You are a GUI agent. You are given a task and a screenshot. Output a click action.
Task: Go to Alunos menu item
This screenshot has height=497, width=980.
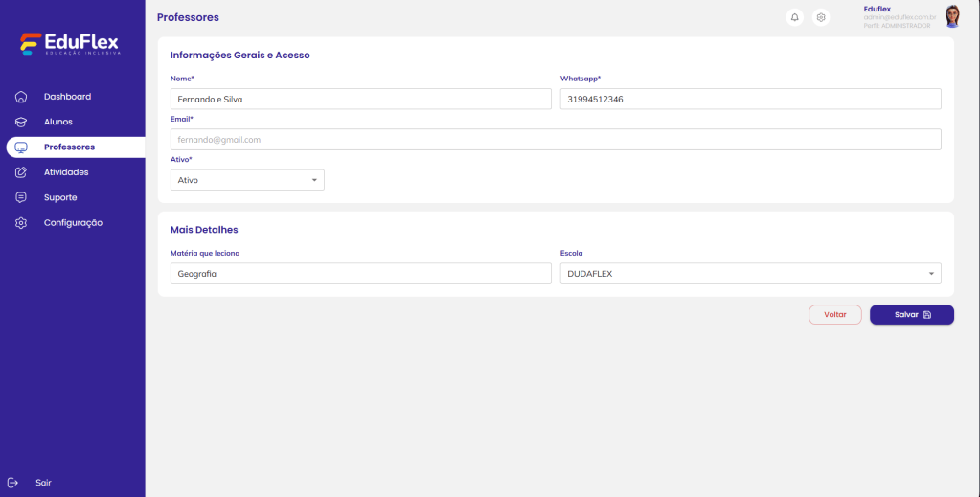pyautogui.click(x=57, y=122)
